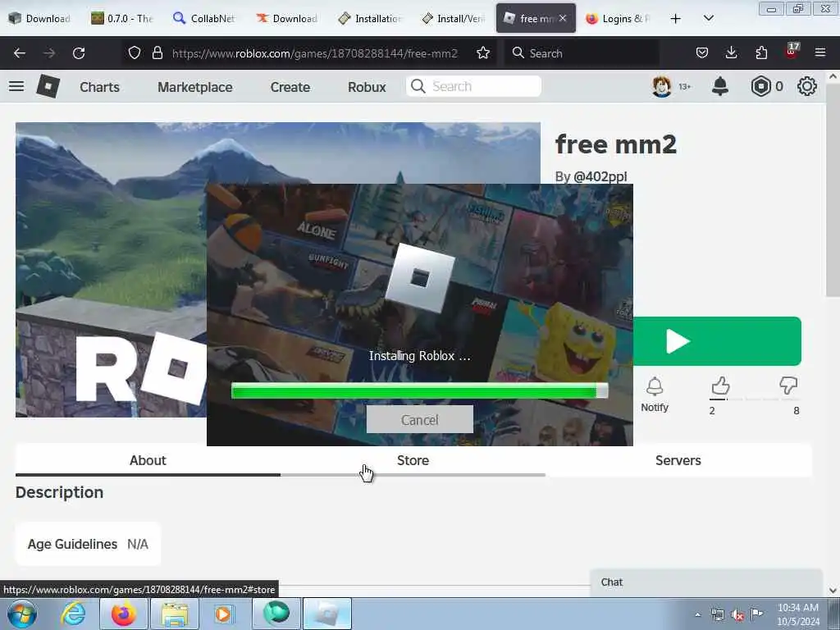Bookmark this page with the star icon
This screenshot has height=630, width=840.
point(482,52)
